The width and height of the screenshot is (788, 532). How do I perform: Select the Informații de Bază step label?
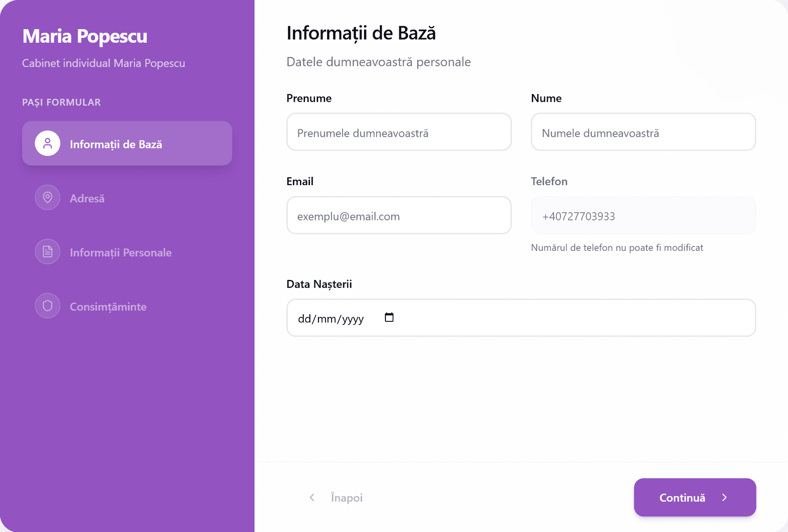[x=116, y=144]
